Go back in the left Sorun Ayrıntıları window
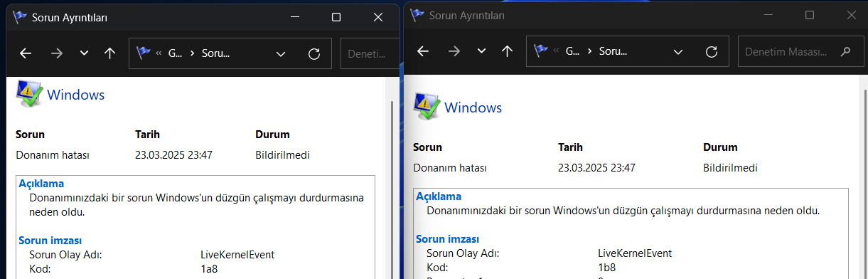The width and height of the screenshot is (868, 279). tap(26, 53)
